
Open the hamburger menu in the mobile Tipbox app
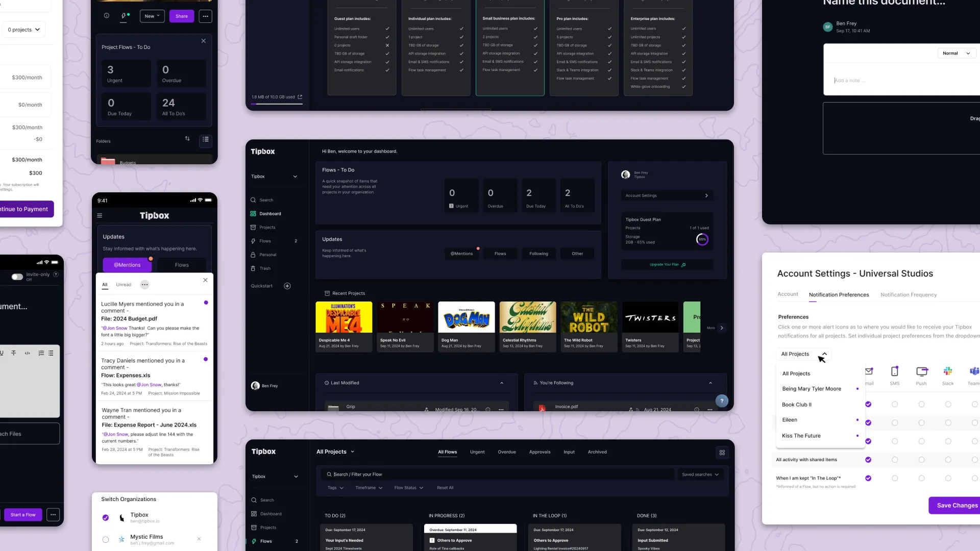[x=100, y=216]
